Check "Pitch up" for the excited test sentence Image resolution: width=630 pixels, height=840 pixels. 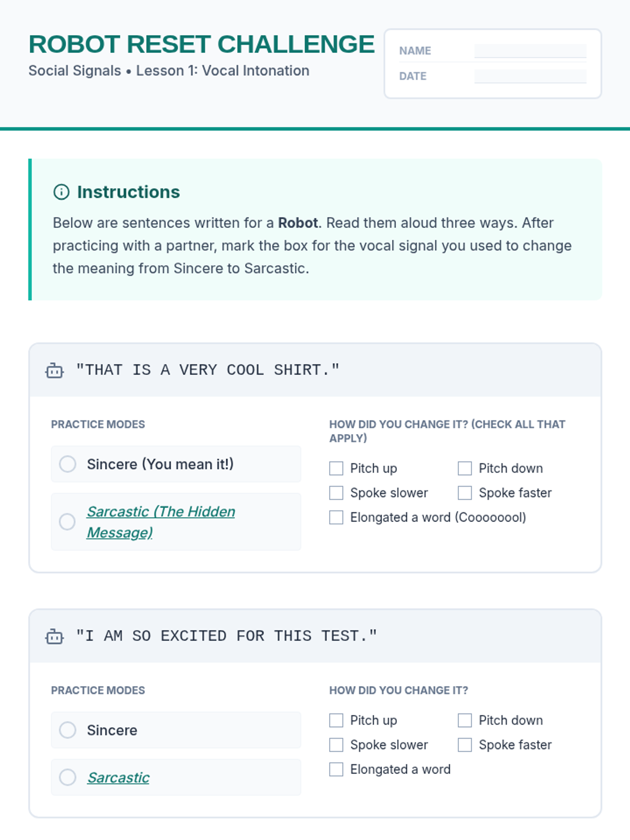(x=336, y=720)
